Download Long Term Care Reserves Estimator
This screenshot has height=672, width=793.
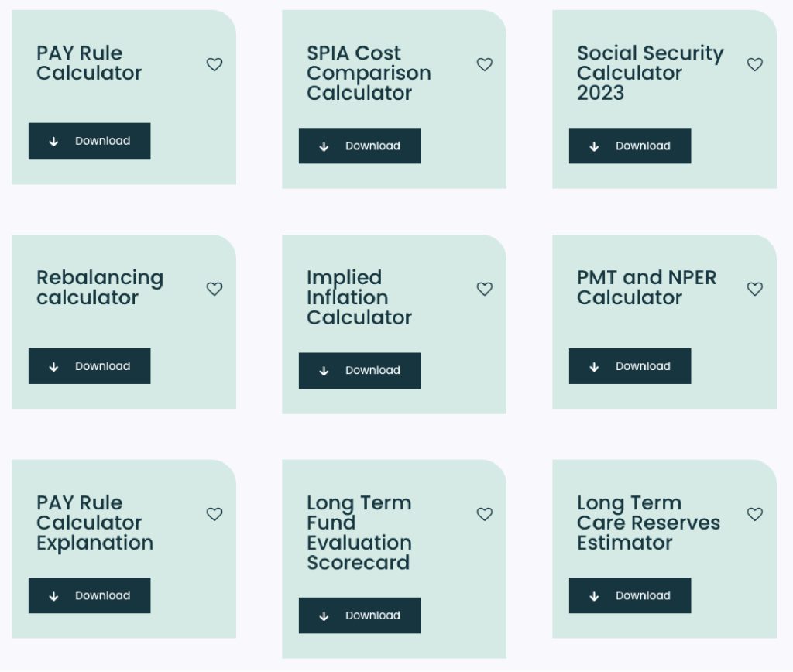[630, 595]
